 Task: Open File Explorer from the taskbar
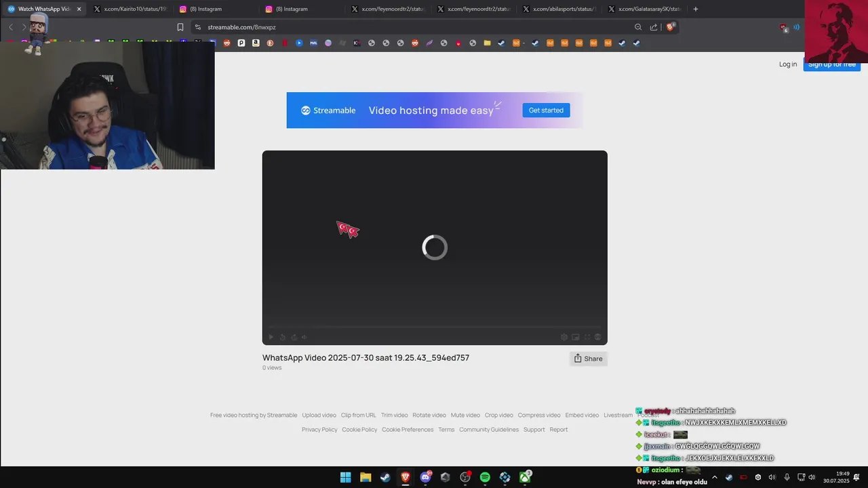coord(366,477)
